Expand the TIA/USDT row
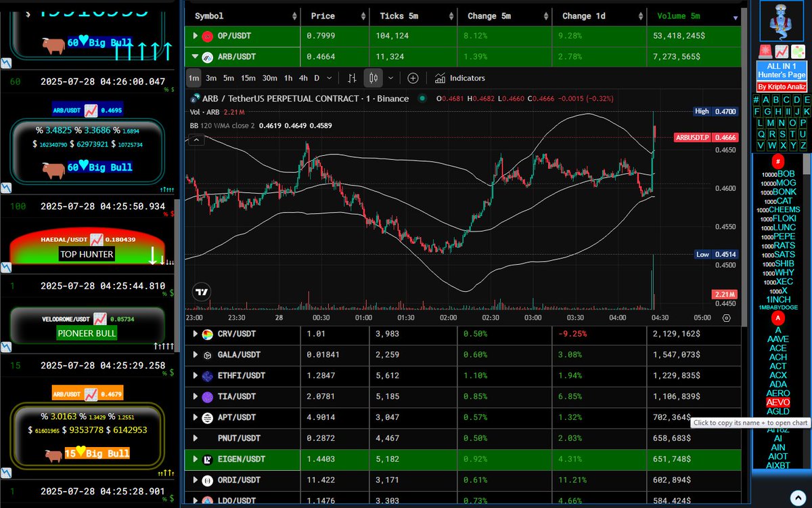The image size is (812, 508). click(196, 397)
